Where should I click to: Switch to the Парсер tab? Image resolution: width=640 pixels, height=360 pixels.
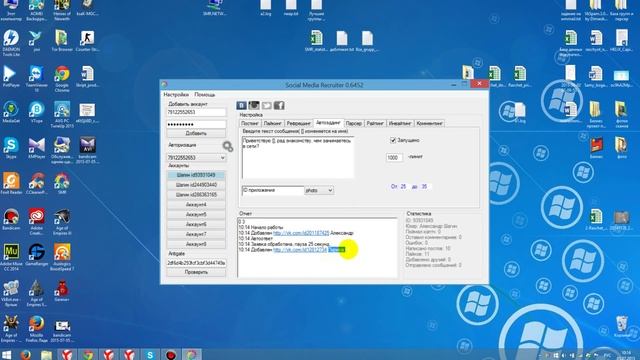click(x=353, y=123)
